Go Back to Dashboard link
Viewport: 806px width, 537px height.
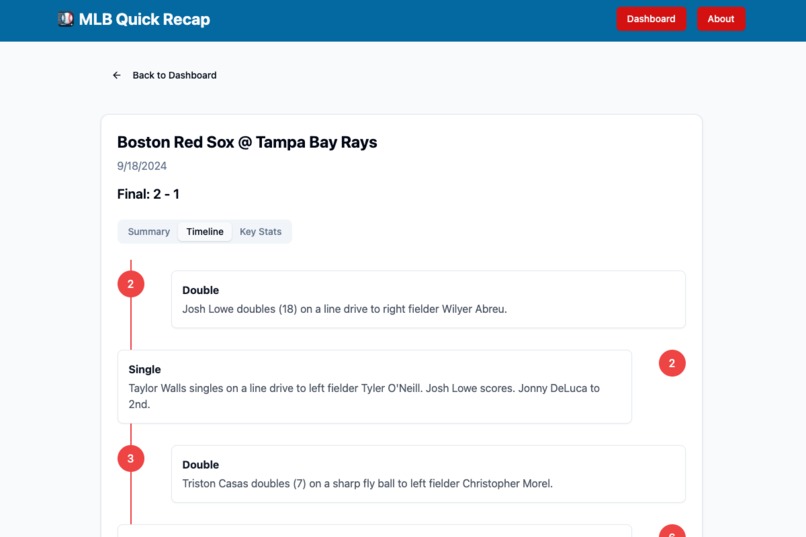[x=164, y=75]
